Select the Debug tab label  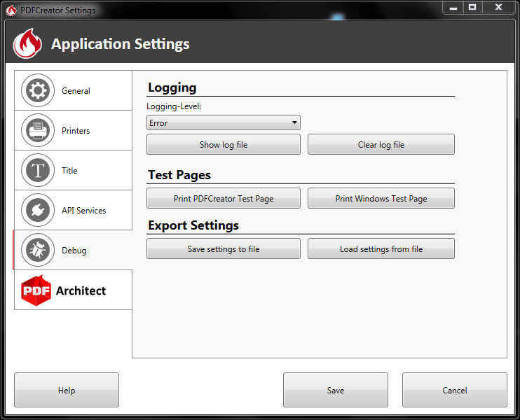(x=74, y=251)
